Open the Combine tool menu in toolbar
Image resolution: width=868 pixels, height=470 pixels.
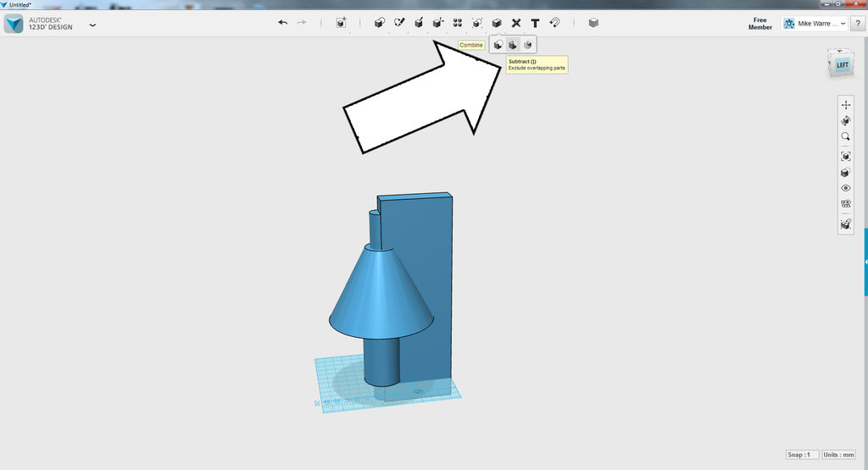click(x=497, y=23)
